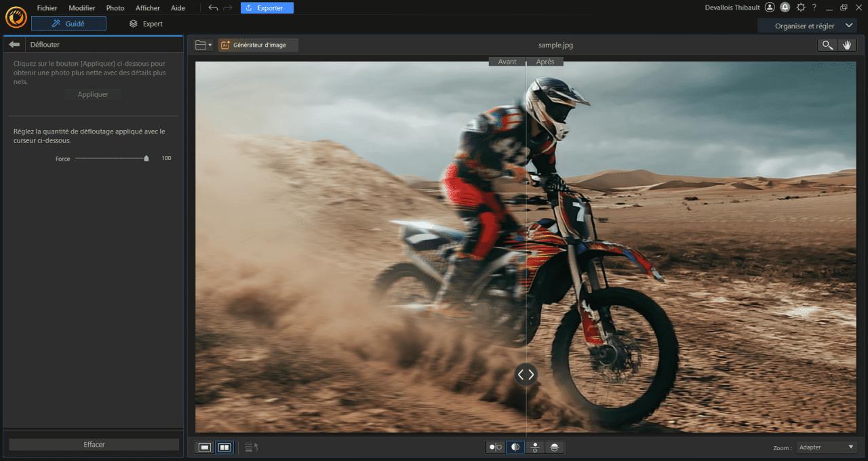Open application settings gear icon
The image size is (868, 461).
[x=801, y=7]
